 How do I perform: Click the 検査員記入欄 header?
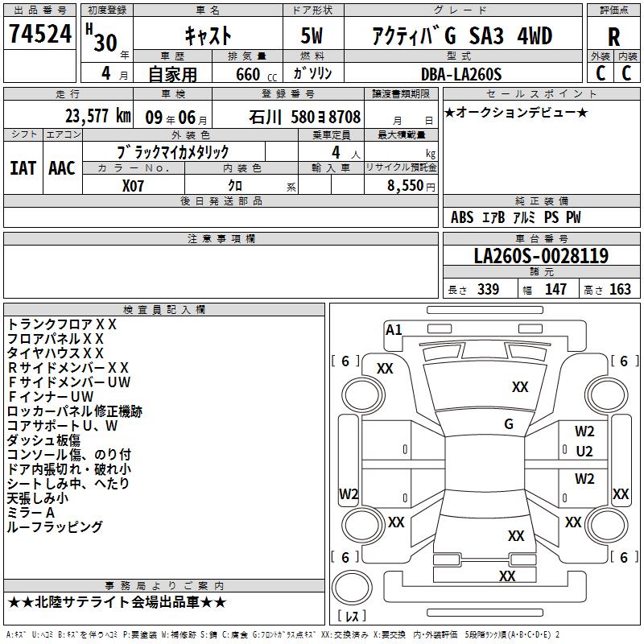(164, 310)
